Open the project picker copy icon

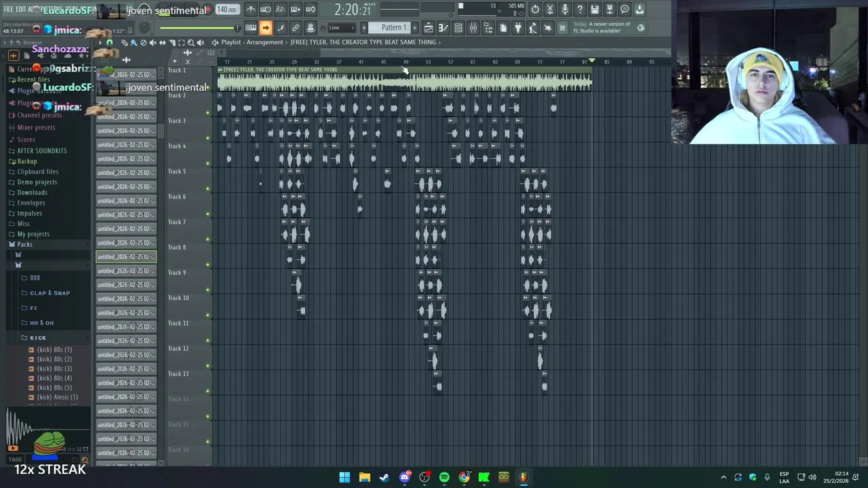click(x=503, y=28)
